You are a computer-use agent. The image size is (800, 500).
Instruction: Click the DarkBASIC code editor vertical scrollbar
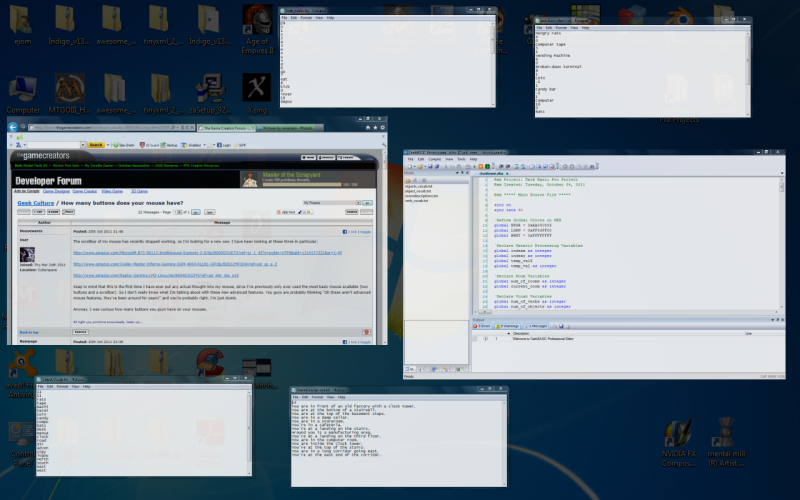click(781, 242)
